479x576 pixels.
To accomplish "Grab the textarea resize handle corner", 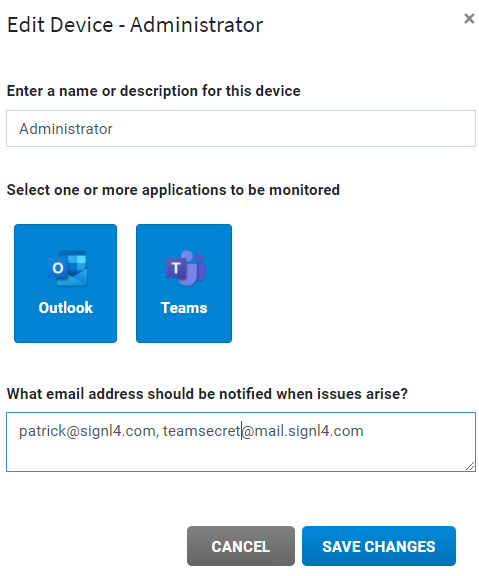I will (x=470, y=466).
